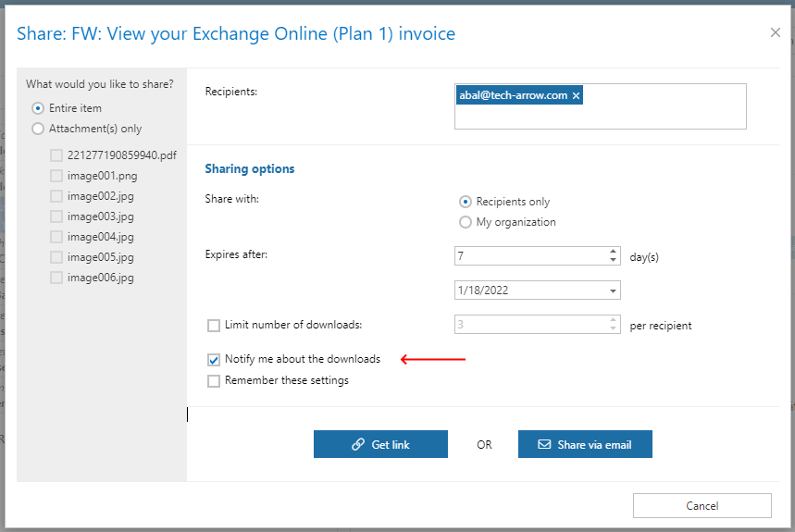This screenshot has width=795, height=532.
Task: Tick the 221277190859940.pdf attachment checkbox
Action: click(56, 155)
